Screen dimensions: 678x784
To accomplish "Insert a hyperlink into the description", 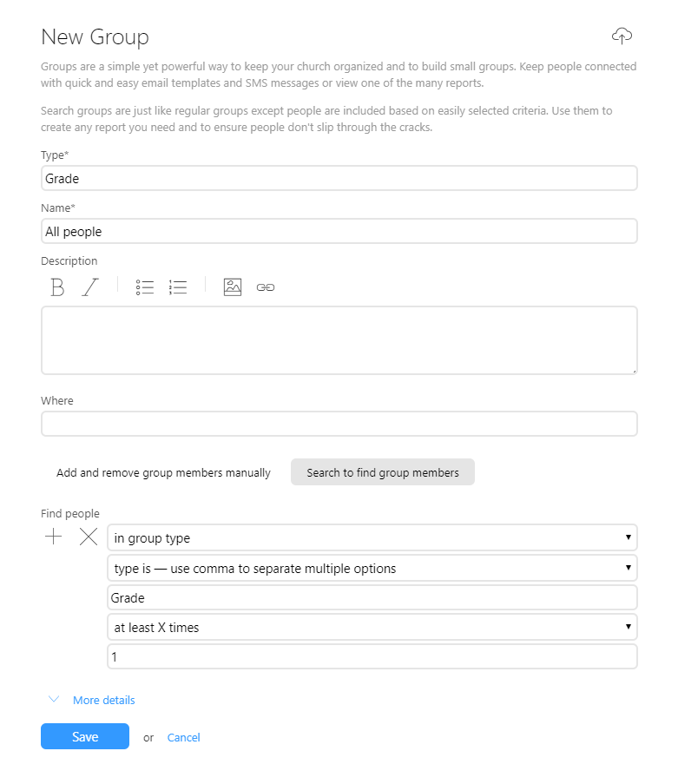I will [266, 287].
